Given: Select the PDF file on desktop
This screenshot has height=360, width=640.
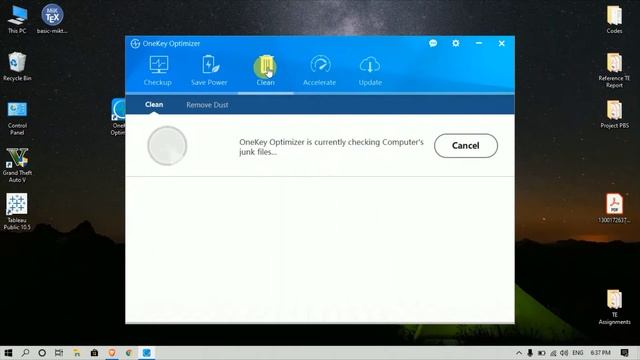Looking at the screenshot, I should tap(614, 208).
